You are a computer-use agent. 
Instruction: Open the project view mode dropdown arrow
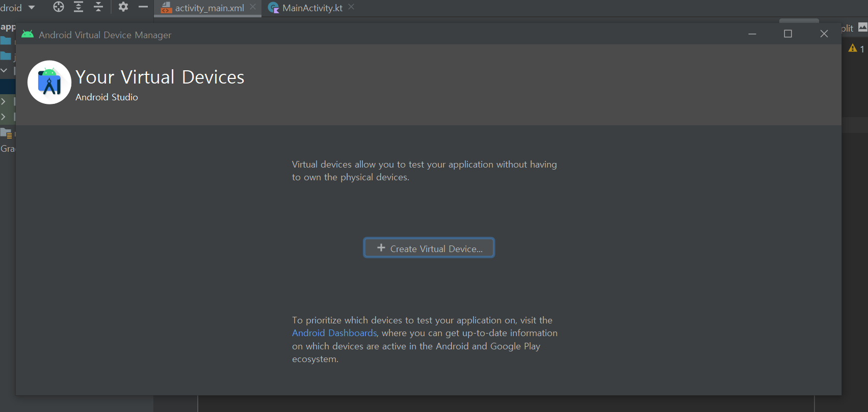coord(32,8)
